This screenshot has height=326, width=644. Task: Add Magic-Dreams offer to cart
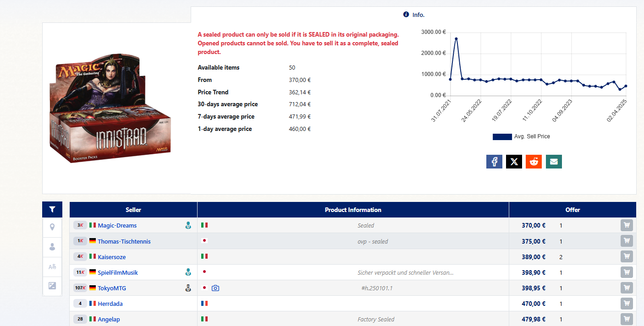pyautogui.click(x=627, y=225)
